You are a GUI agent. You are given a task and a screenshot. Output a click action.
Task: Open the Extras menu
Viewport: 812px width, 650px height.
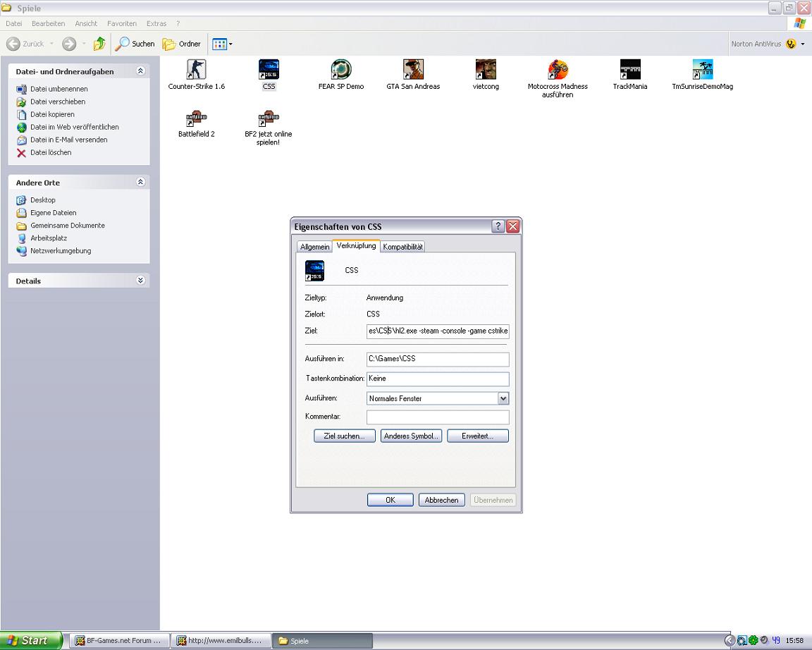tap(156, 23)
